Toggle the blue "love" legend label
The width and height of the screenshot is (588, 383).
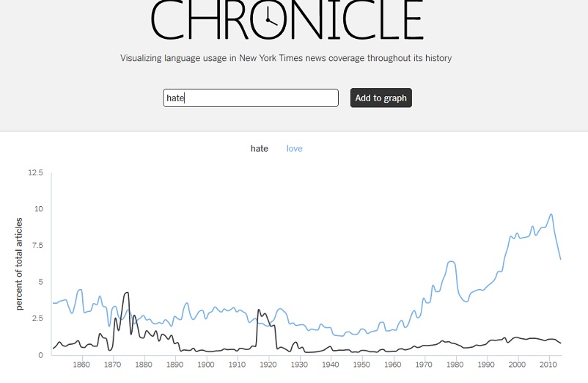point(294,149)
